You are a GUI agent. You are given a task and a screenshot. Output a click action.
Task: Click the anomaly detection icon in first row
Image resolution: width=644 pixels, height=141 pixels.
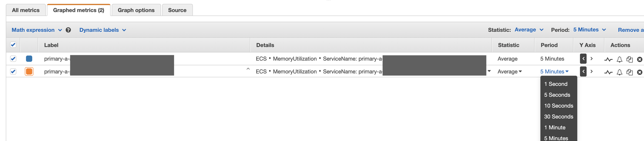click(608, 60)
